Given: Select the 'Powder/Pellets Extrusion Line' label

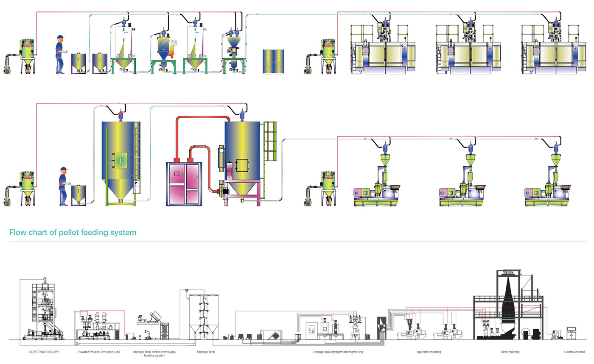Looking at the screenshot, I should [x=99, y=352].
